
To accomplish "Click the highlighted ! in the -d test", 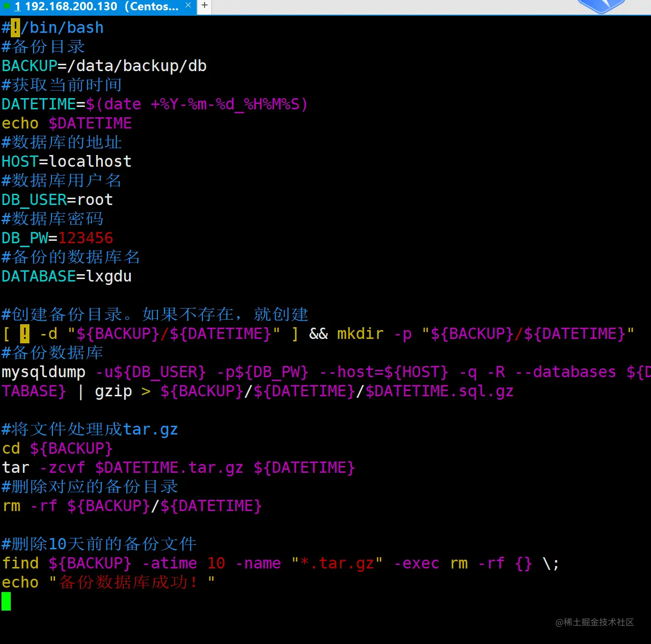I will click(x=25, y=334).
